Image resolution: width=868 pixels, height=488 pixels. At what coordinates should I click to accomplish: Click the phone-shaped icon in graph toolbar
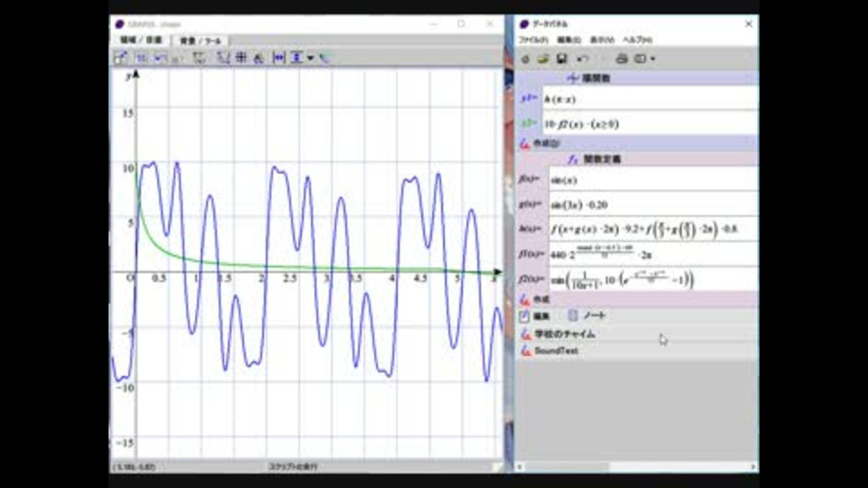pyautogui.click(x=324, y=58)
